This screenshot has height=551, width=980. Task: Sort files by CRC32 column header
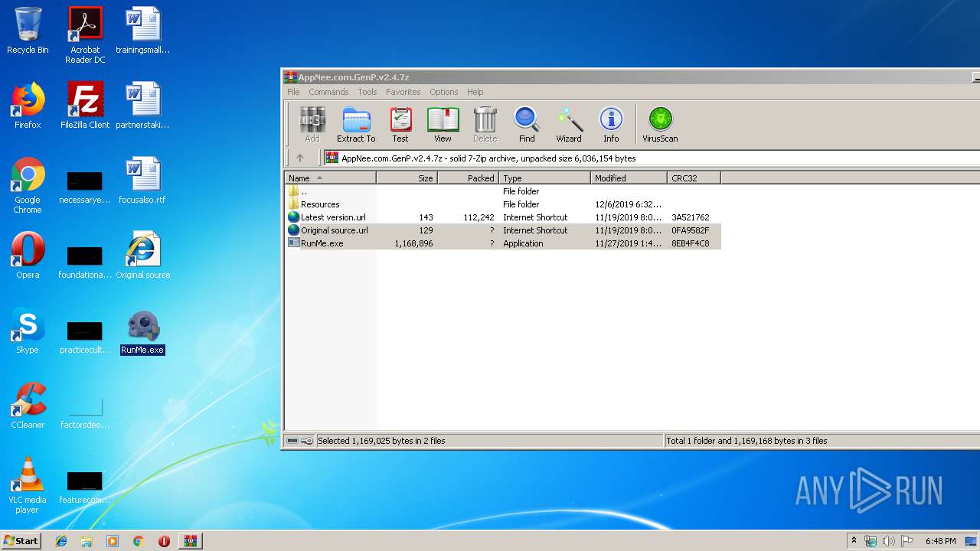click(x=694, y=178)
